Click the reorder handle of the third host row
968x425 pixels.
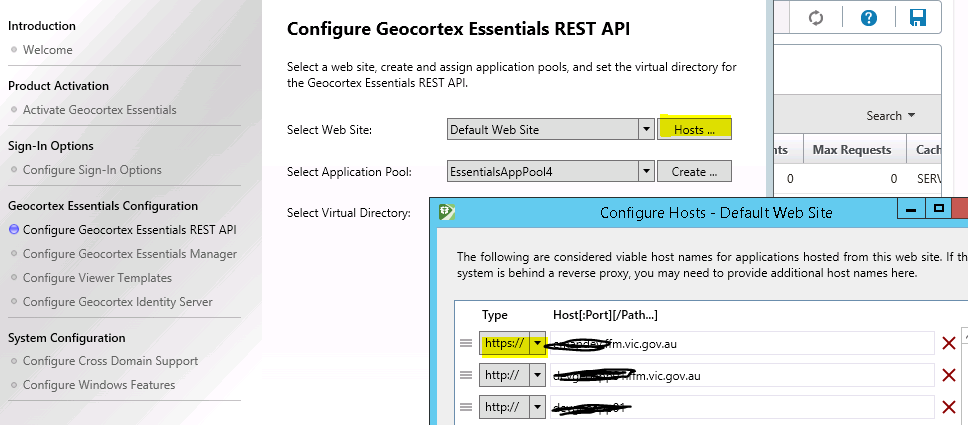(x=466, y=406)
